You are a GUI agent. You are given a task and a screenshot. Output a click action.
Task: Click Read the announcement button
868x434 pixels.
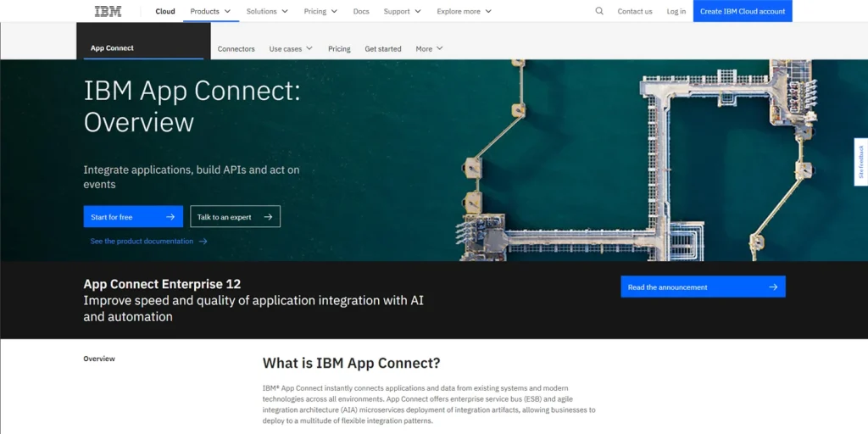coord(703,287)
